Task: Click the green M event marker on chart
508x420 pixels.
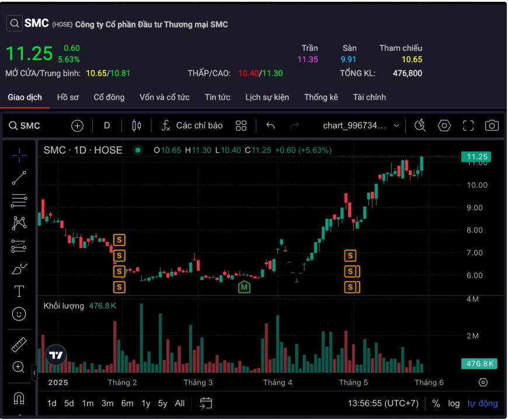Action: click(x=244, y=287)
